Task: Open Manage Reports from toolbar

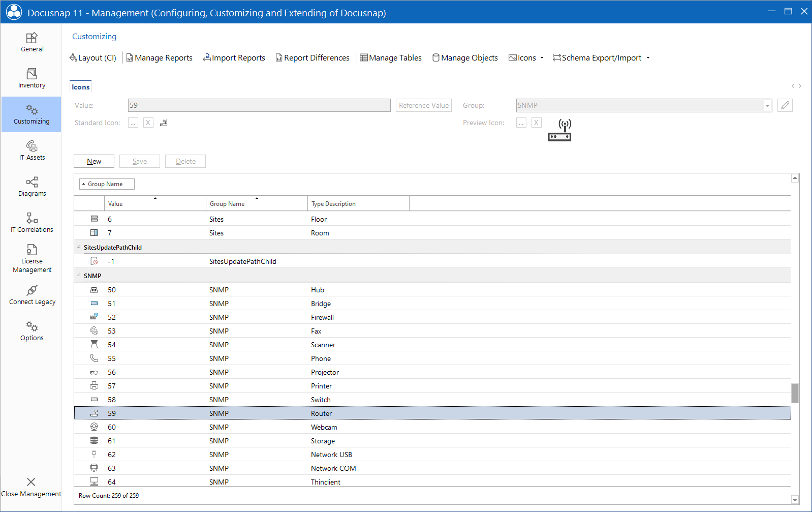Action: pos(159,58)
